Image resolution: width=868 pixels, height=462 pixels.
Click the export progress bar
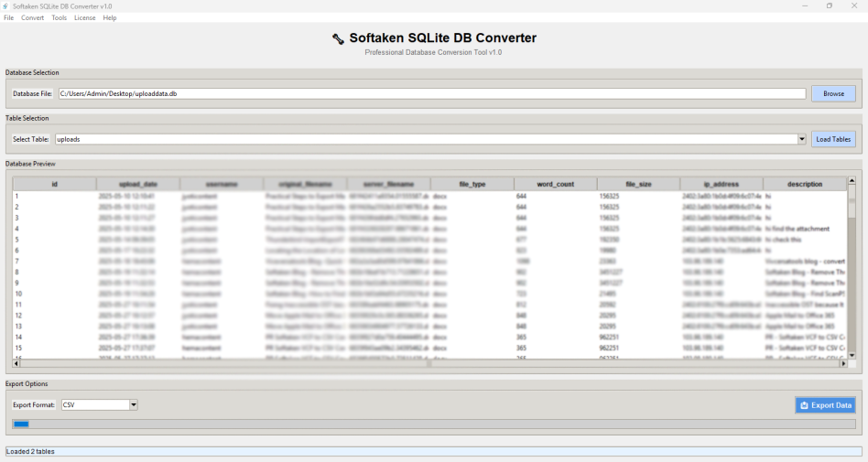(433, 424)
